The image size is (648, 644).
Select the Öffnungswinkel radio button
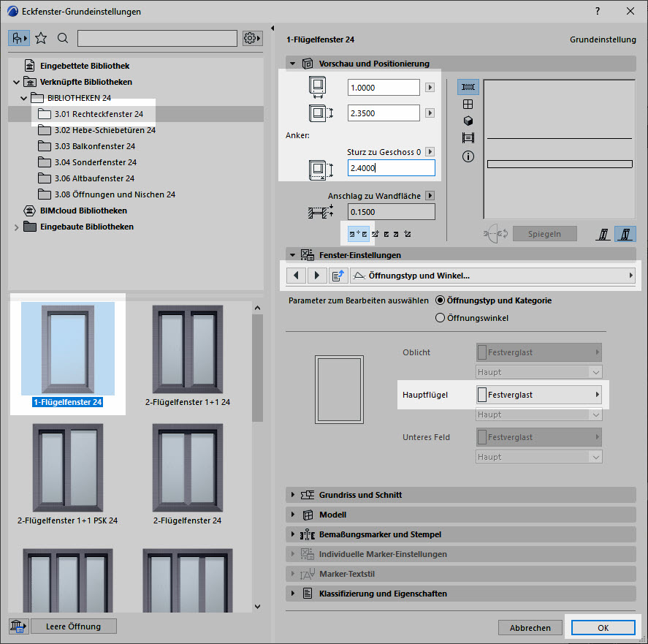point(440,318)
